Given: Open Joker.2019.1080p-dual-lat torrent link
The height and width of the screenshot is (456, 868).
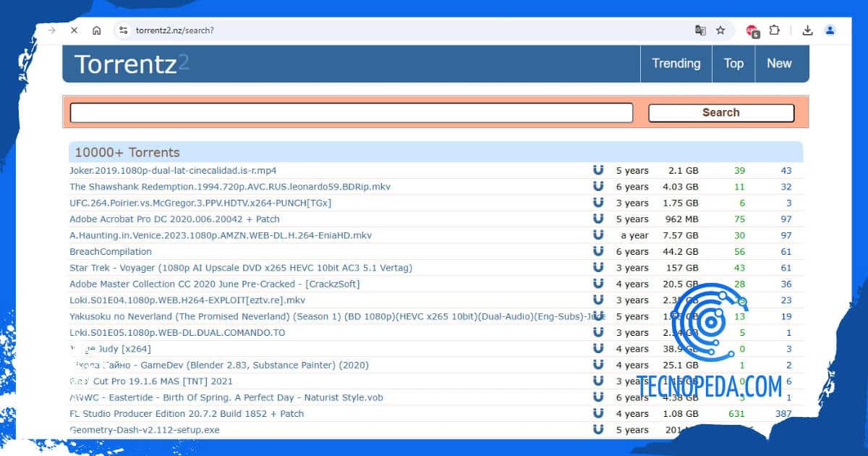Looking at the screenshot, I should click(173, 170).
